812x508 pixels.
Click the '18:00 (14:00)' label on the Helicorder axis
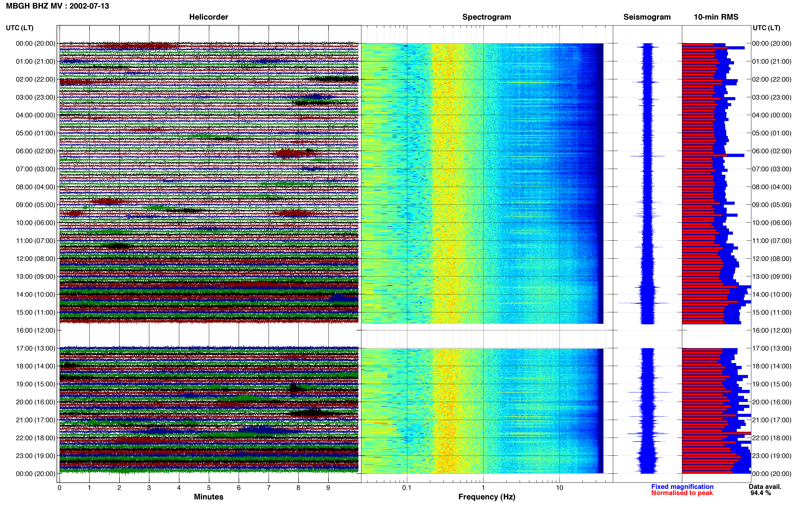[x=36, y=366]
